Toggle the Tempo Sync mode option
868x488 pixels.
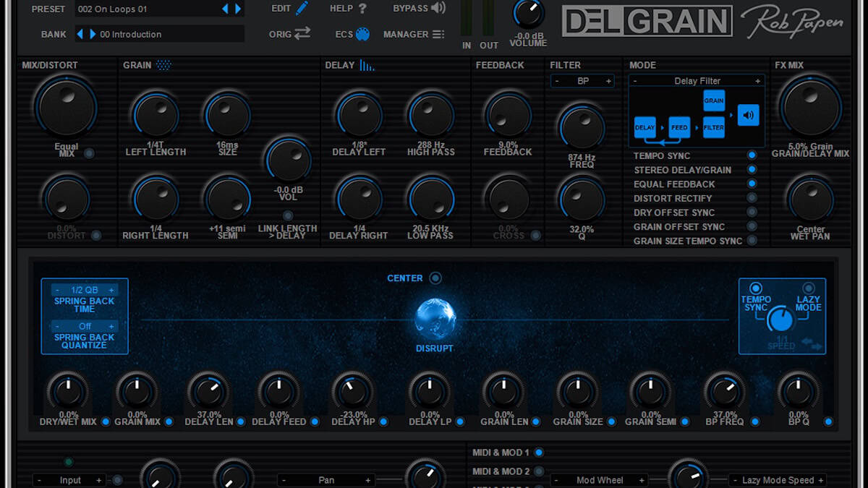[x=752, y=155]
